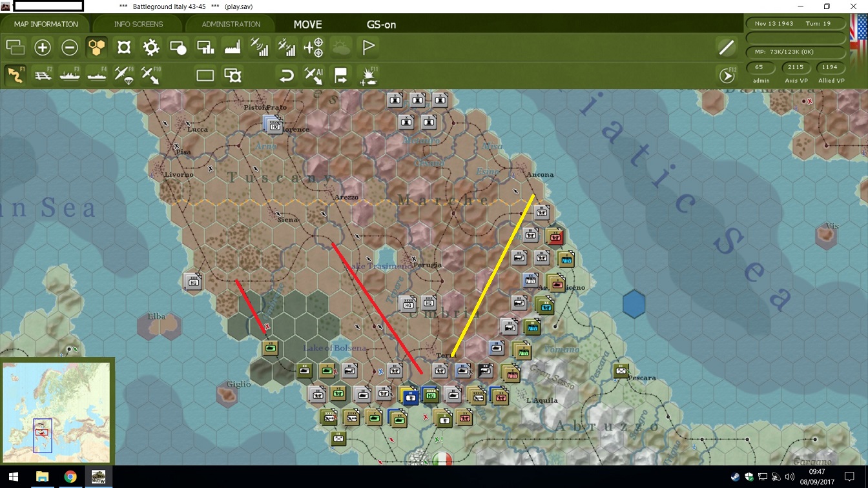This screenshot has width=868, height=488.
Task: Zoom in with the plus icon
Action: coord(43,47)
